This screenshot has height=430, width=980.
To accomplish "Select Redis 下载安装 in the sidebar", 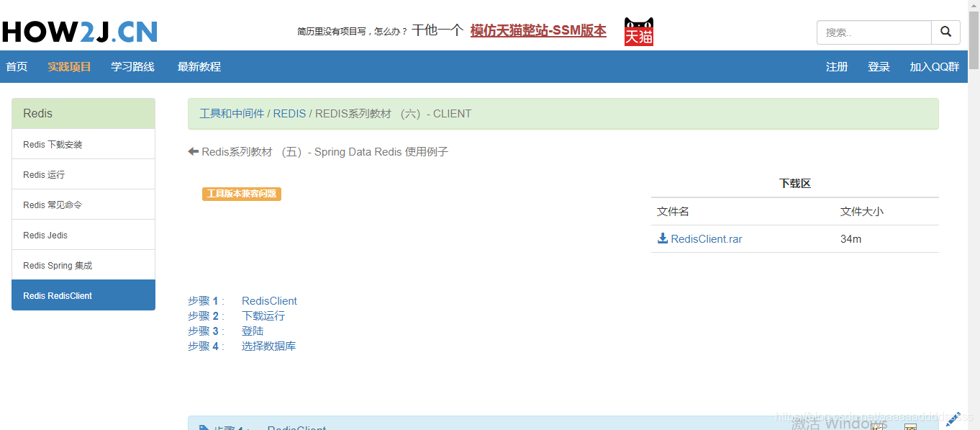I will [83, 144].
